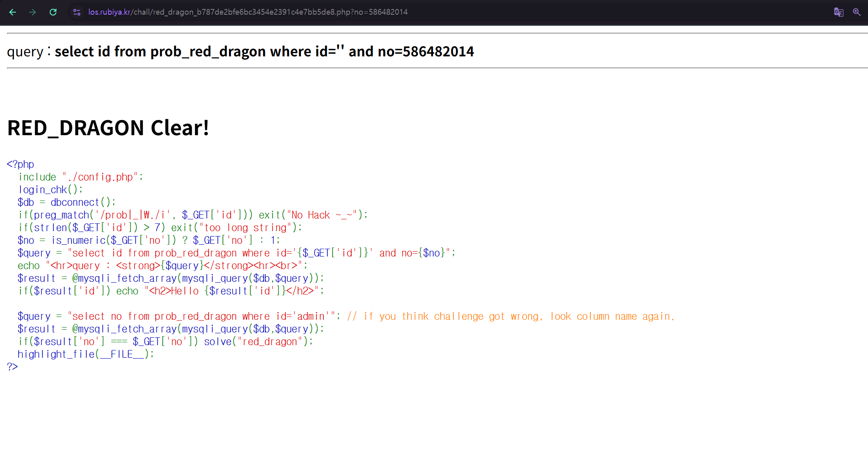Viewport: 868px width, 475px height.
Task: Click the is_numeric code line
Action: pos(148,240)
